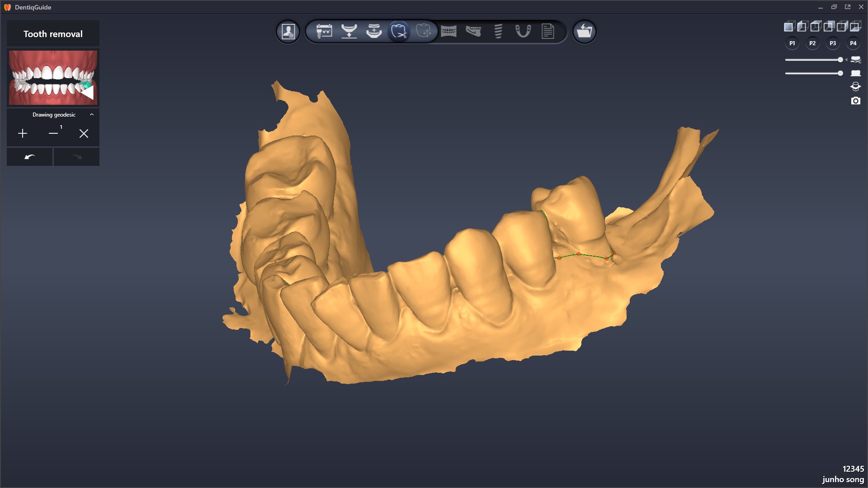Viewport: 868px width, 488px height.
Task: Set right cube view
Action: pyautogui.click(x=842, y=26)
